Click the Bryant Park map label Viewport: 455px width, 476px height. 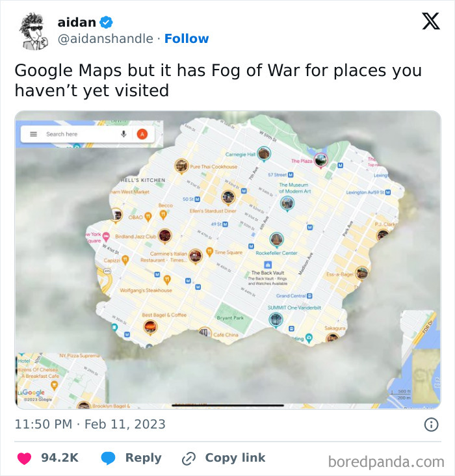(x=230, y=317)
